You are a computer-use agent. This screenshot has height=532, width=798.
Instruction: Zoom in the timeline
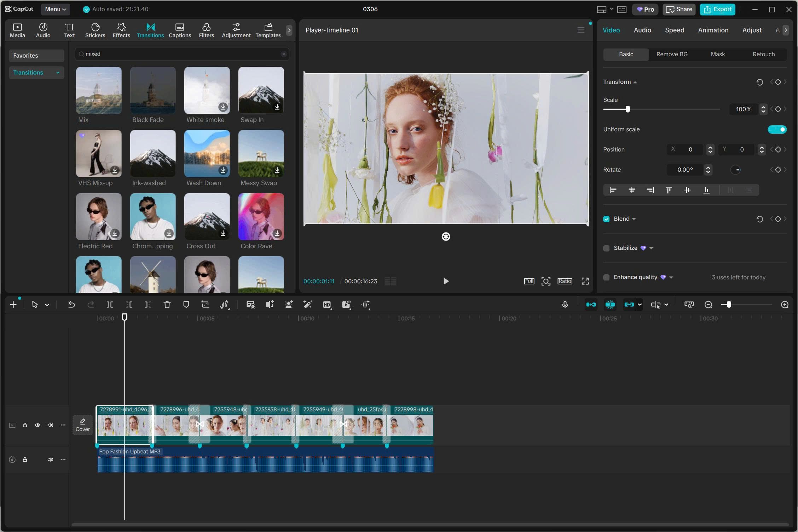click(x=785, y=305)
